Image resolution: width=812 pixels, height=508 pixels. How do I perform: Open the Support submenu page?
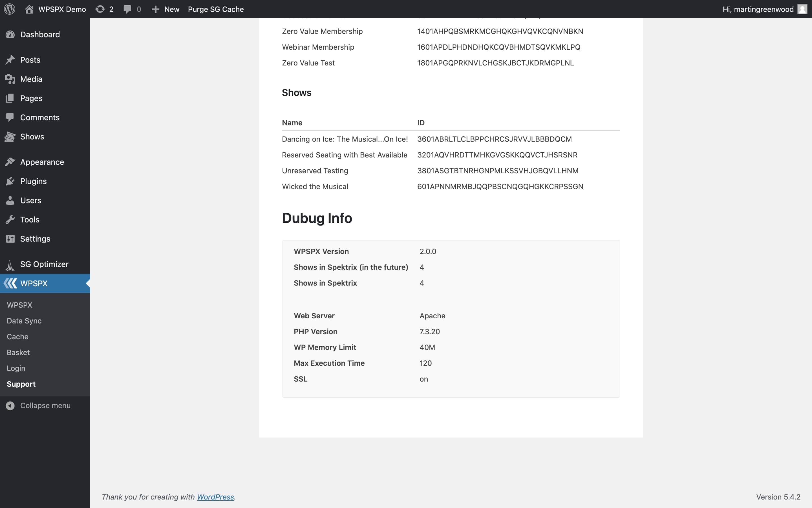tap(21, 384)
